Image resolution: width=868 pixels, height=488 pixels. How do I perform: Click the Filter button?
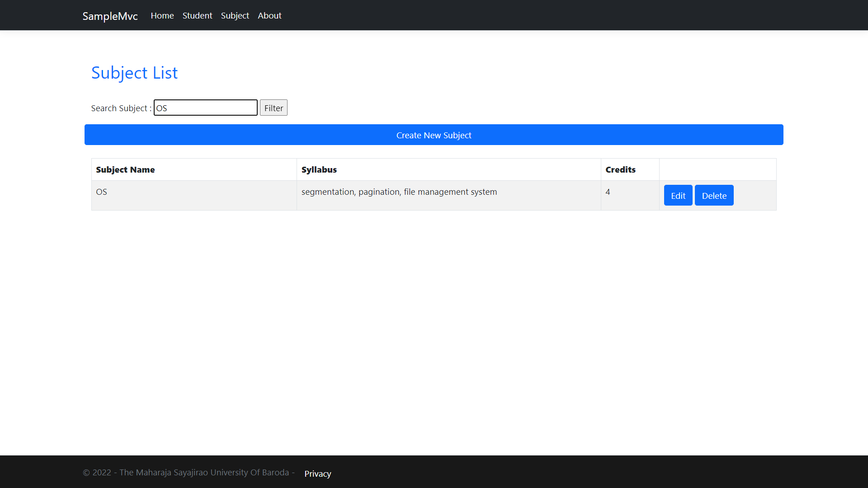(x=274, y=108)
